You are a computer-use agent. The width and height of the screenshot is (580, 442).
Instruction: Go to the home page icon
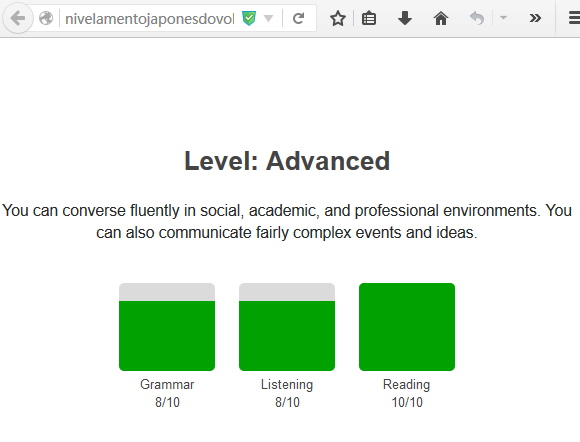coord(441,18)
